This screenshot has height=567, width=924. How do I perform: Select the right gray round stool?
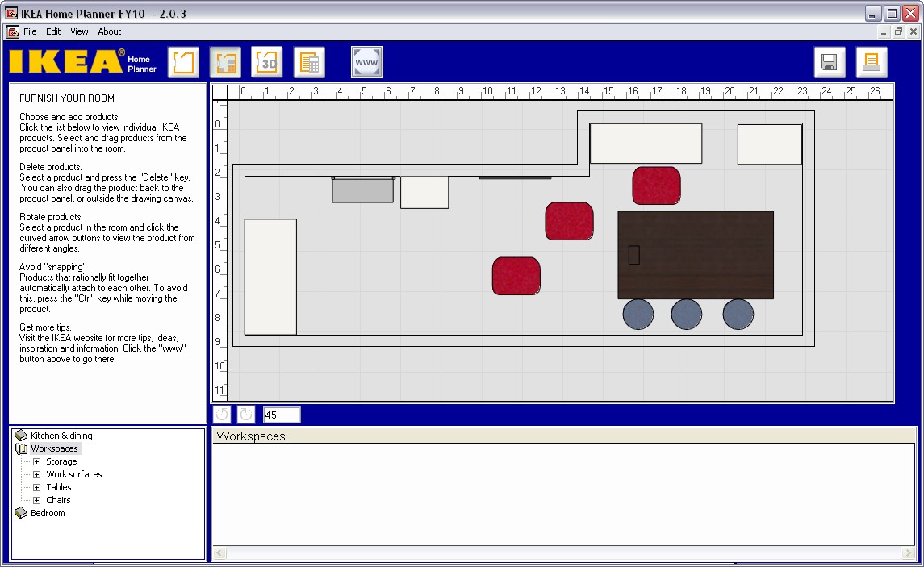tap(738, 315)
